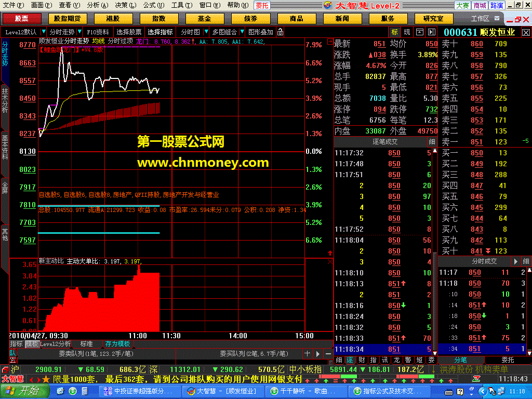
Task: Click the plus icon in order queue bar
Action: coord(307,353)
